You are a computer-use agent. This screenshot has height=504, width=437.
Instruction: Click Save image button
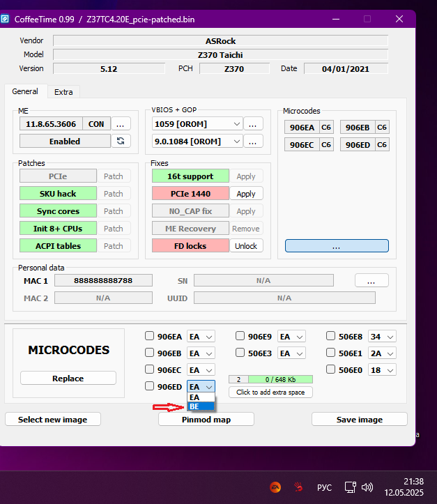(360, 420)
